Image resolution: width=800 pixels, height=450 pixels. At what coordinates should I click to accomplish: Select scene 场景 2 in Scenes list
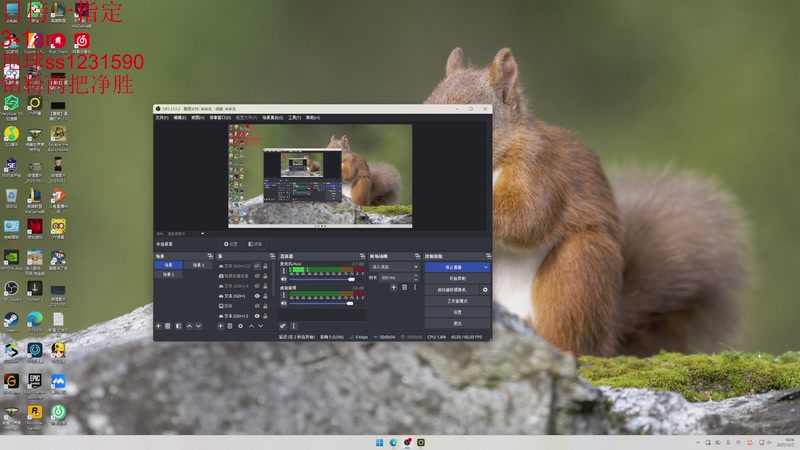pyautogui.click(x=168, y=274)
